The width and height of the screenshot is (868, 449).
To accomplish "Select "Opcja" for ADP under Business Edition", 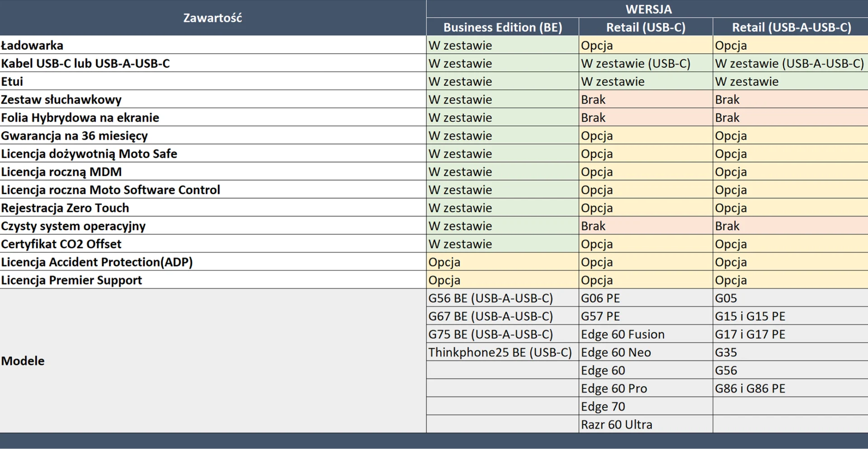I will tap(503, 262).
